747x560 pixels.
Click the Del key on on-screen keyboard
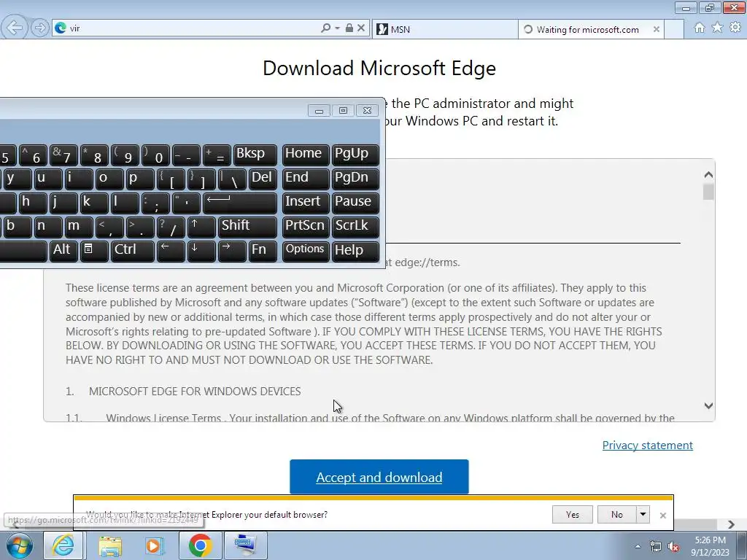[263, 178]
